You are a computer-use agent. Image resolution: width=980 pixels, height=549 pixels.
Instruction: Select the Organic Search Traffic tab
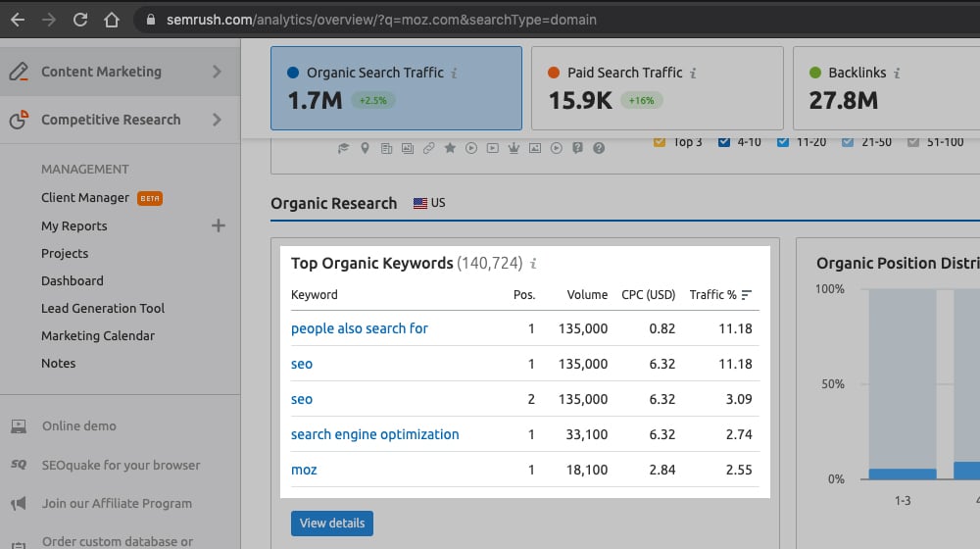pos(396,88)
